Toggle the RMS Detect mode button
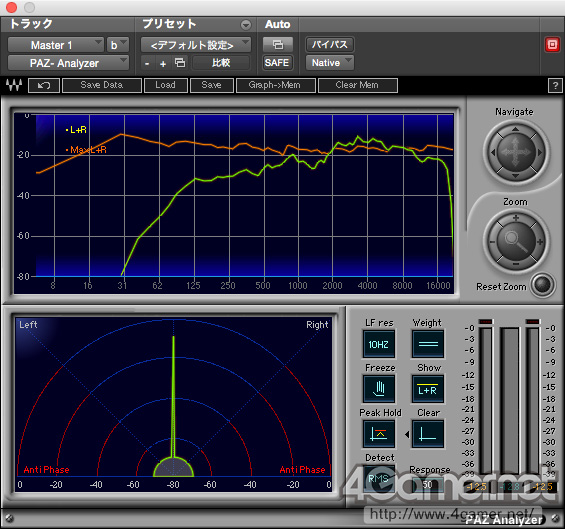The height and width of the screenshot is (529, 565). (x=379, y=479)
